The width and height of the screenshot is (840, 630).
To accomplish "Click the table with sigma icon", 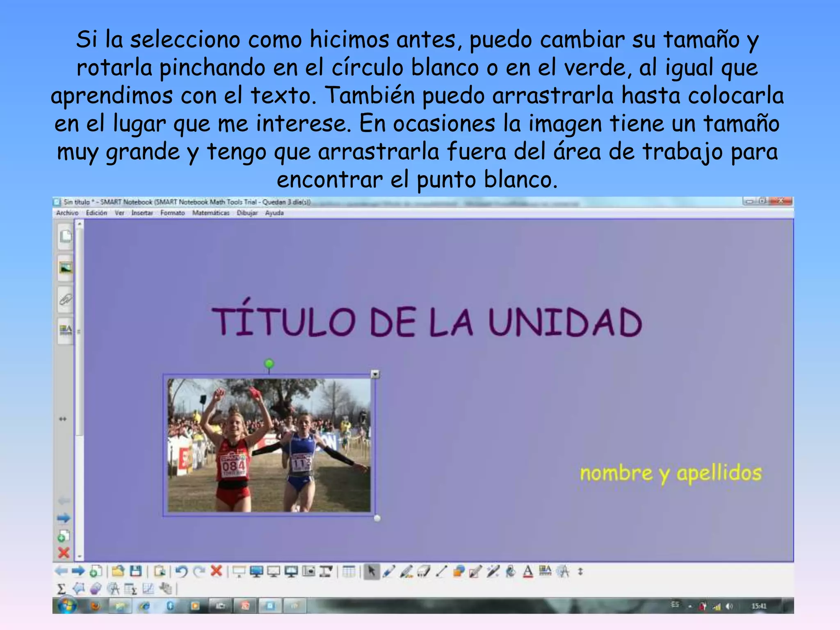I will [130, 589].
